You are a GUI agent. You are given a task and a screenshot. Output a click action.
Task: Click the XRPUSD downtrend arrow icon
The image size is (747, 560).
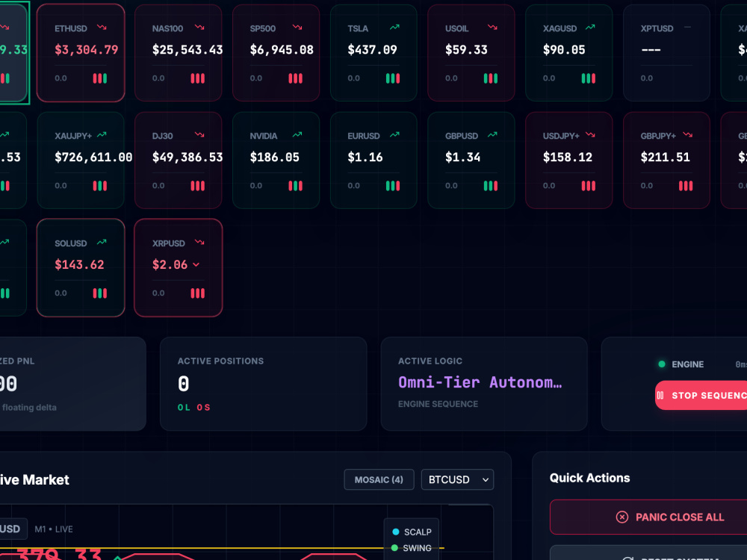(199, 243)
